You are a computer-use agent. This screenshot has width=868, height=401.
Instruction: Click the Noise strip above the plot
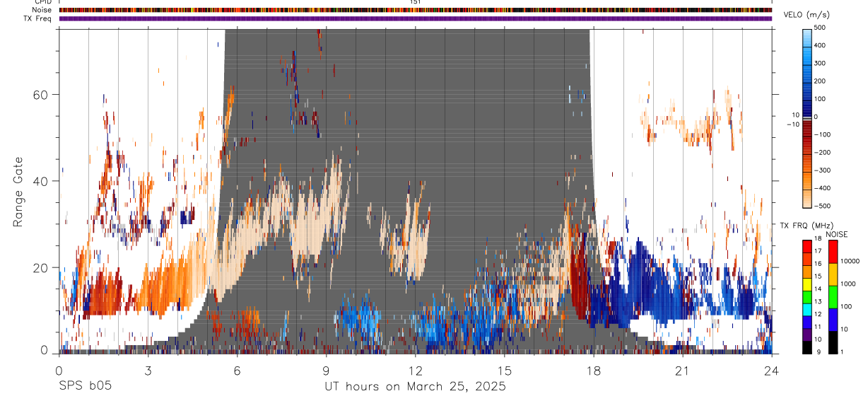(x=416, y=10)
